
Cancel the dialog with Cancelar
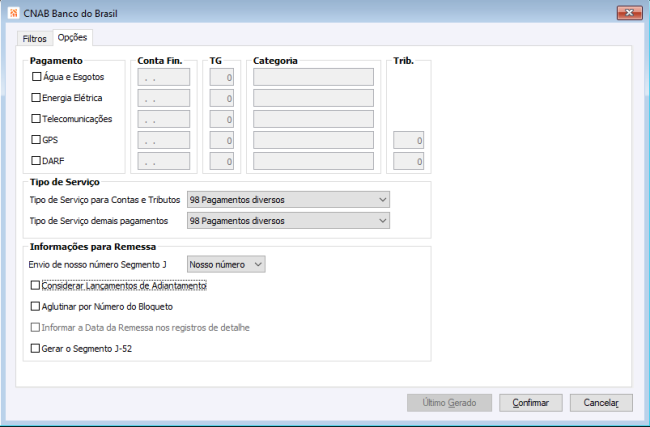click(x=601, y=403)
